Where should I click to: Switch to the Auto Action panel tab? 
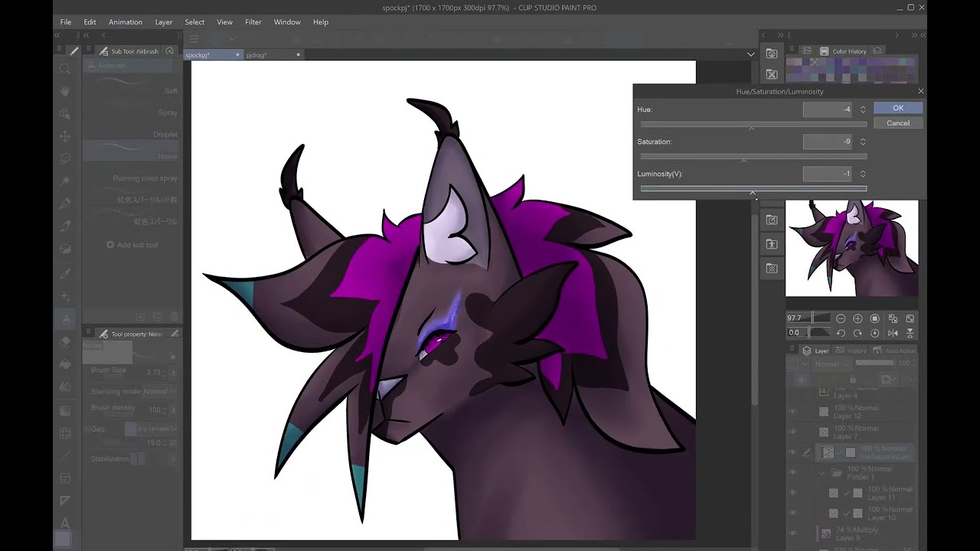point(893,350)
